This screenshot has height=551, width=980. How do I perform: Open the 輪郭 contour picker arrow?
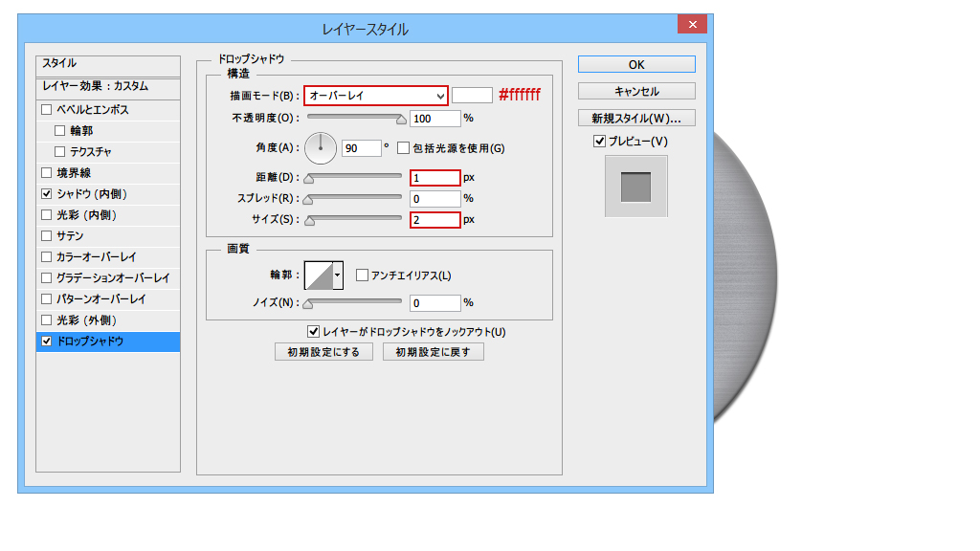coord(338,275)
